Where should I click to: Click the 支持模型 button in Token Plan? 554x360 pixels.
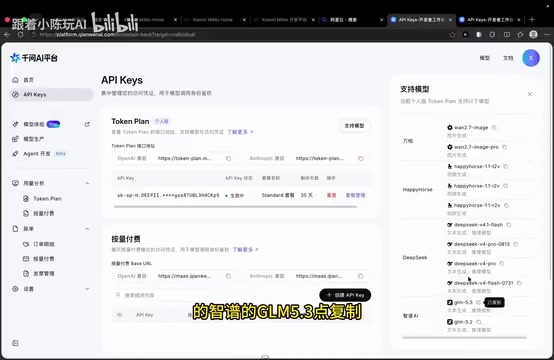(x=354, y=126)
